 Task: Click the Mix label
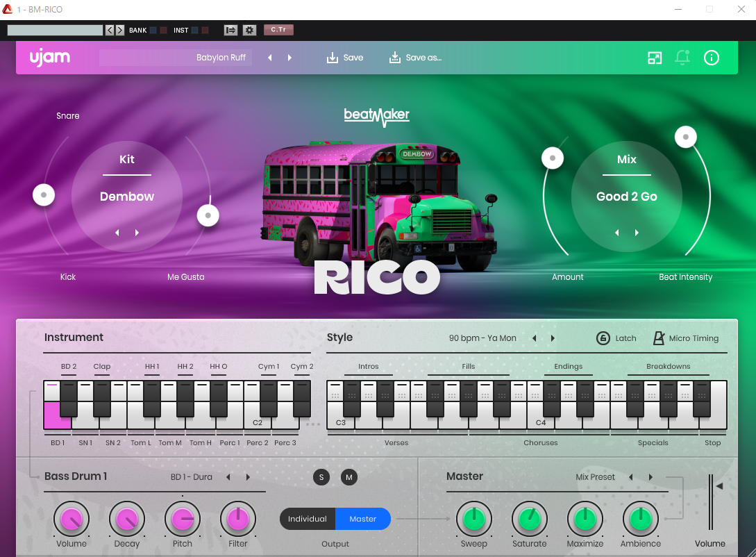click(627, 160)
